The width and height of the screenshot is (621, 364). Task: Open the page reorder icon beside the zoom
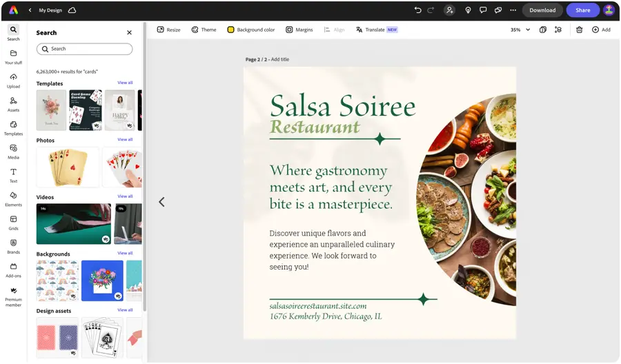pos(558,30)
